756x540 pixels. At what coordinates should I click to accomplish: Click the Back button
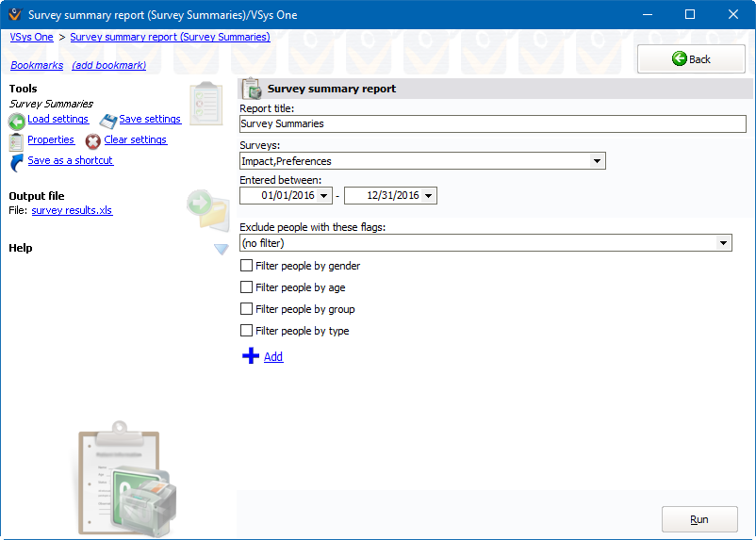click(x=691, y=58)
